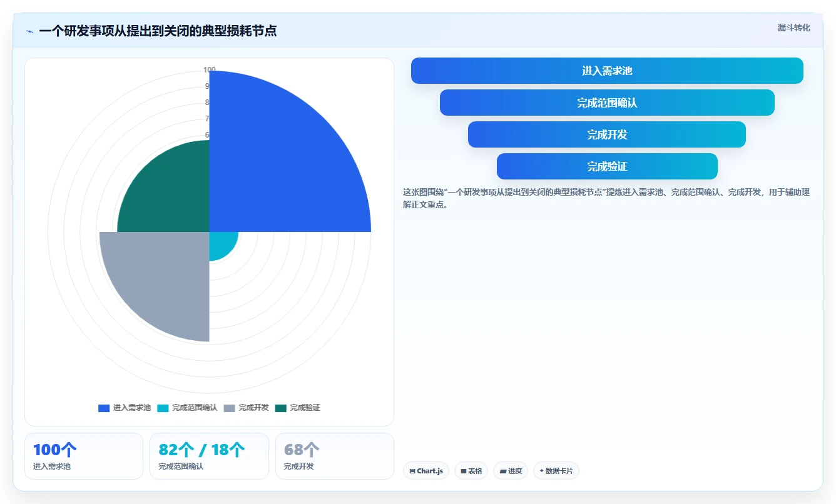Viewport: 836px width, 504px height.
Task: Click the lightning icon beside the title
Action: coord(29,31)
